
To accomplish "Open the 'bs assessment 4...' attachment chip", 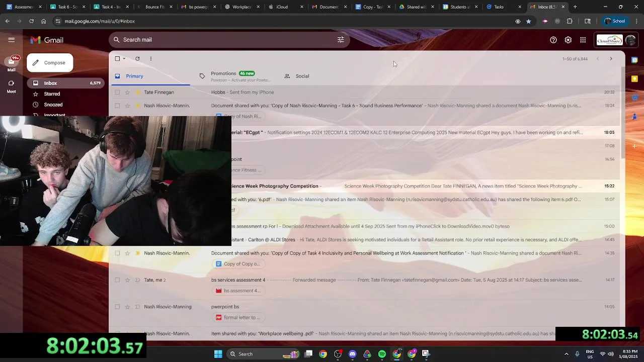I will [x=238, y=291].
